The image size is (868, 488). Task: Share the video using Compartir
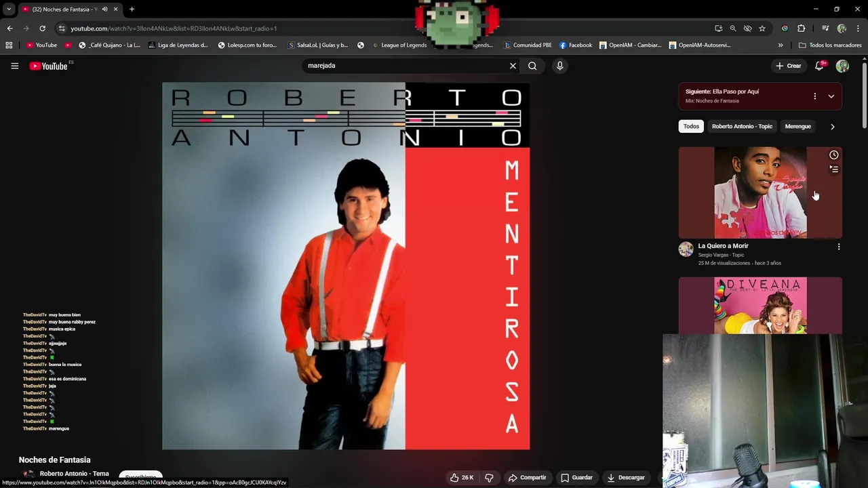click(527, 478)
